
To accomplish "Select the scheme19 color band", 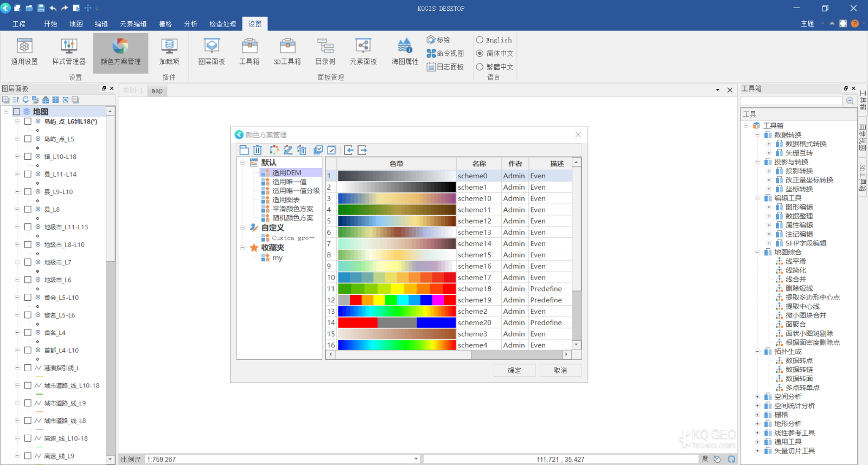I will 397,300.
